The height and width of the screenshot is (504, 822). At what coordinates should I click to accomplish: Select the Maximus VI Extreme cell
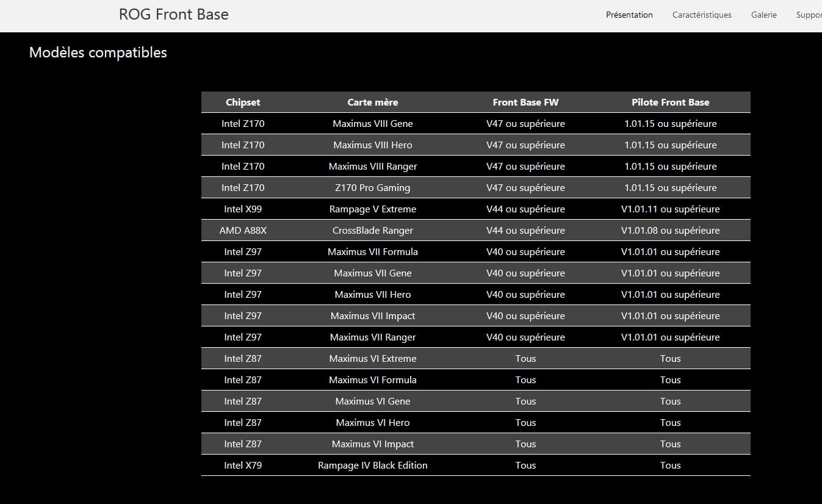click(373, 359)
